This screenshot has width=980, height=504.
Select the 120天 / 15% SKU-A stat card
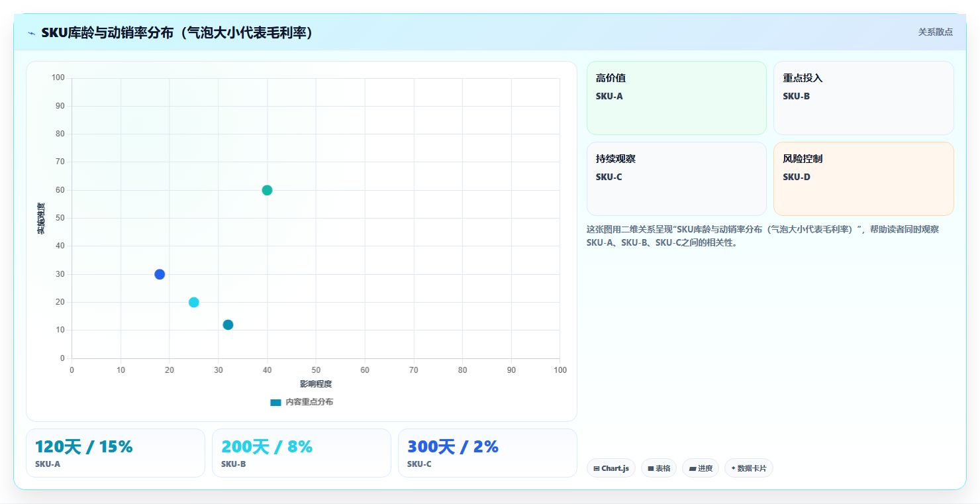(x=115, y=453)
